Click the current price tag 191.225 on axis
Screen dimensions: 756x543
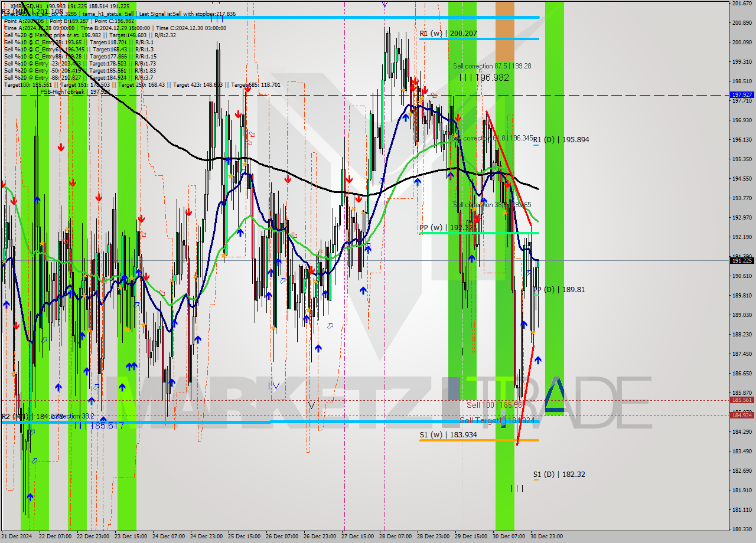coord(742,260)
